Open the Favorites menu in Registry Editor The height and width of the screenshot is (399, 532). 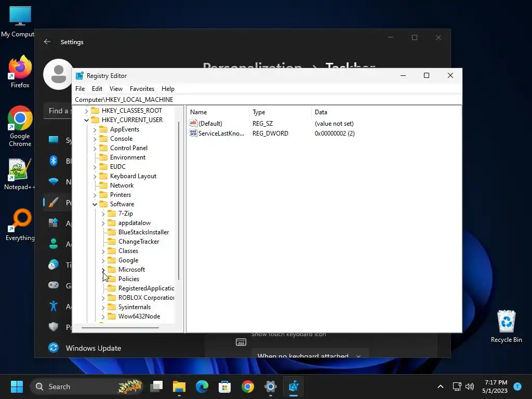click(x=142, y=89)
